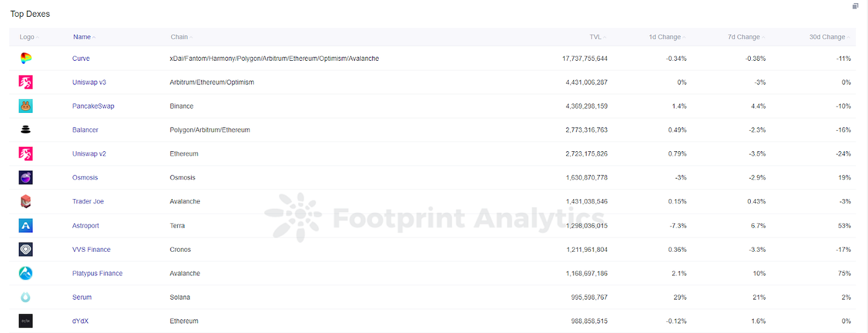Open the Uniswap v2 link
Viewport: 868px width, 333px height.
[89, 154]
